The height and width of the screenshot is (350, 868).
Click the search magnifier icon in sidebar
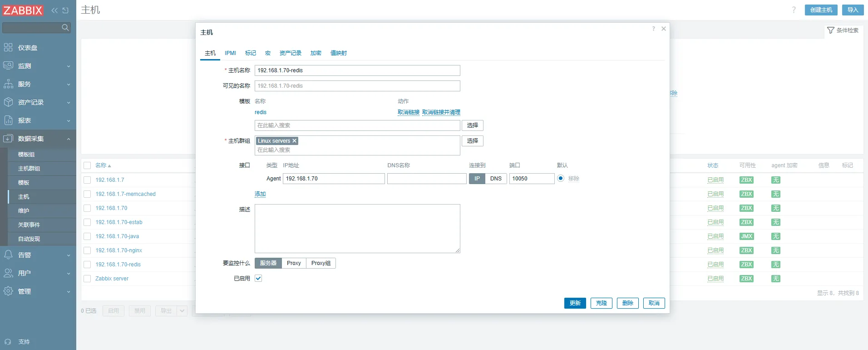[x=65, y=28]
